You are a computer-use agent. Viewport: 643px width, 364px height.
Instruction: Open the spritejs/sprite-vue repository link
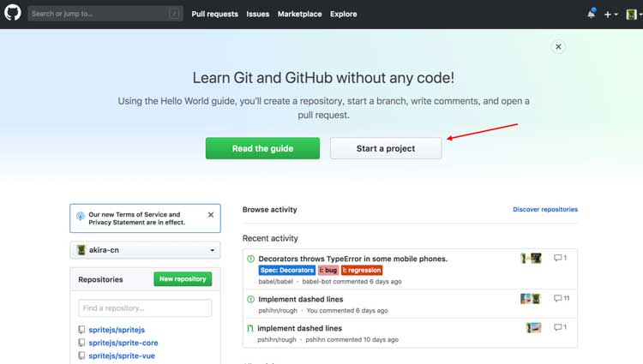[x=122, y=355]
